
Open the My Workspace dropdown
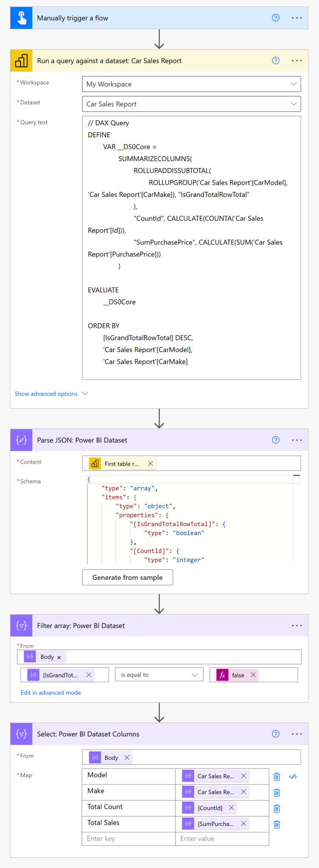coord(294,84)
